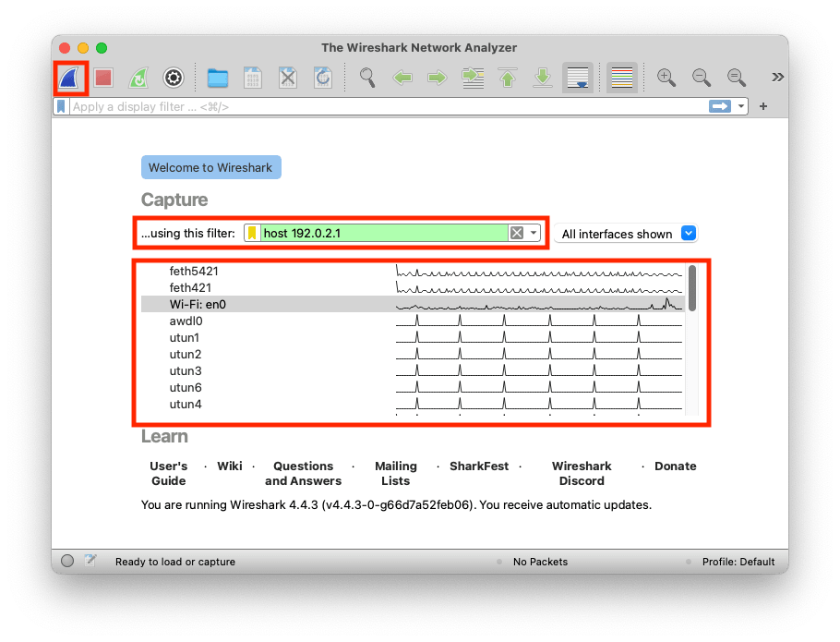840x642 pixels.
Task: Open the 'All interfaces shown' dropdown
Action: (626, 235)
